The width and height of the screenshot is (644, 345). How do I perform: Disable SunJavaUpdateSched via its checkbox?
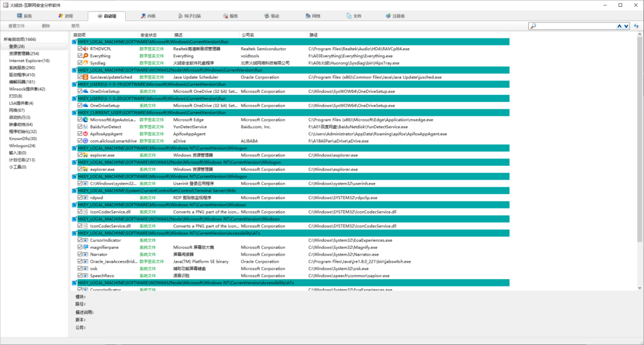tap(80, 77)
